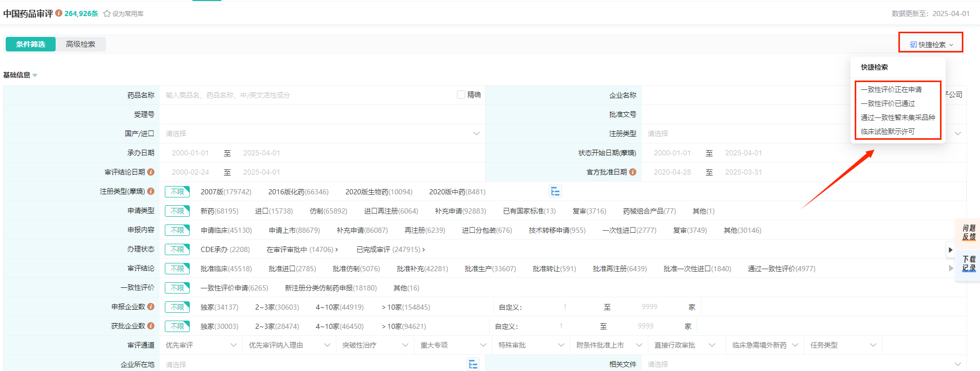The image size is (980, 371).
Task: Select 不限 option in 申请类型 row
Action: pos(177,211)
